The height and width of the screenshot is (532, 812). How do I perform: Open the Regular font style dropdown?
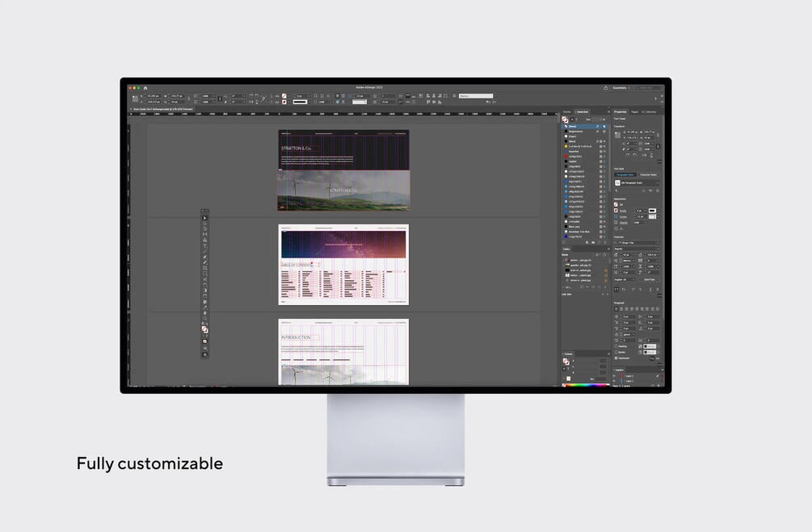pyautogui.click(x=637, y=249)
